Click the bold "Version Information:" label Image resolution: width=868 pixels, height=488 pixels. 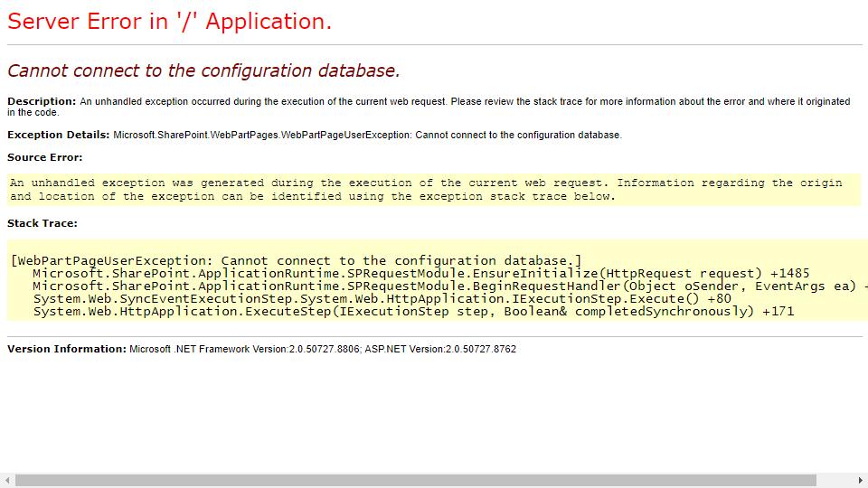click(x=67, y=349)
